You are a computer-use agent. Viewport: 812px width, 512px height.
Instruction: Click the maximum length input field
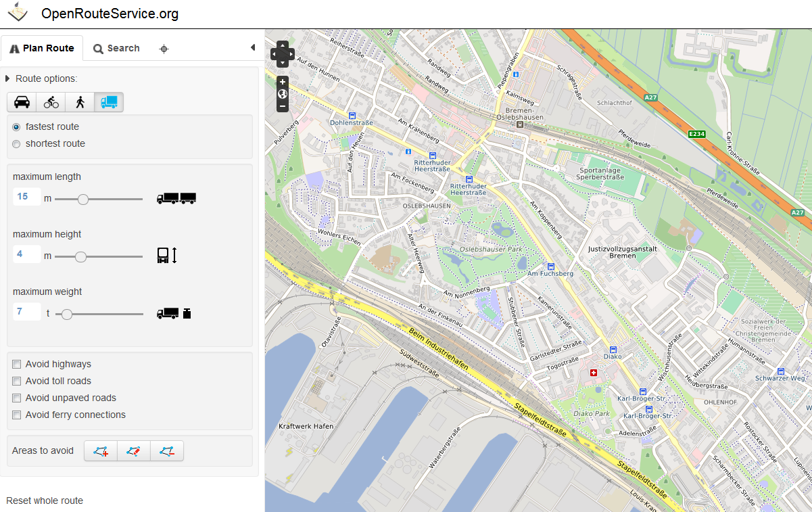pyautogui.click(x=26, y=197)
